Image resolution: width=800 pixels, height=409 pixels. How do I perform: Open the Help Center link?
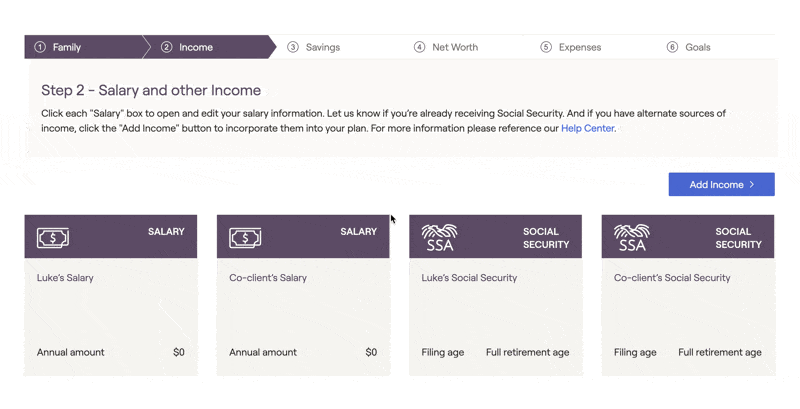(x=587, y=128)
